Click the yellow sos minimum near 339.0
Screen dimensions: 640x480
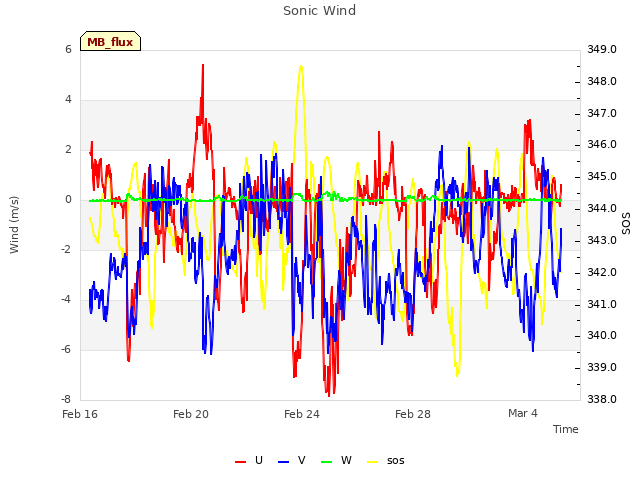[457, 374]
